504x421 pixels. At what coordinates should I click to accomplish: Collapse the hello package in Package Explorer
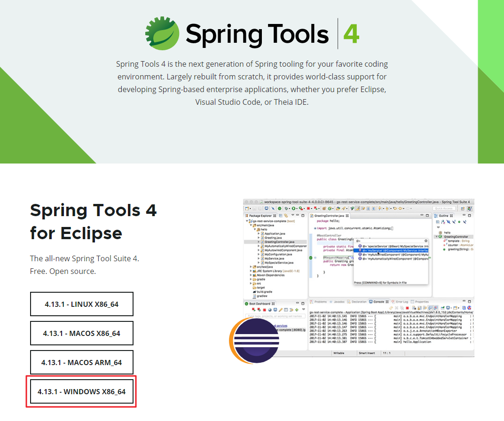(x=254, y=230)
